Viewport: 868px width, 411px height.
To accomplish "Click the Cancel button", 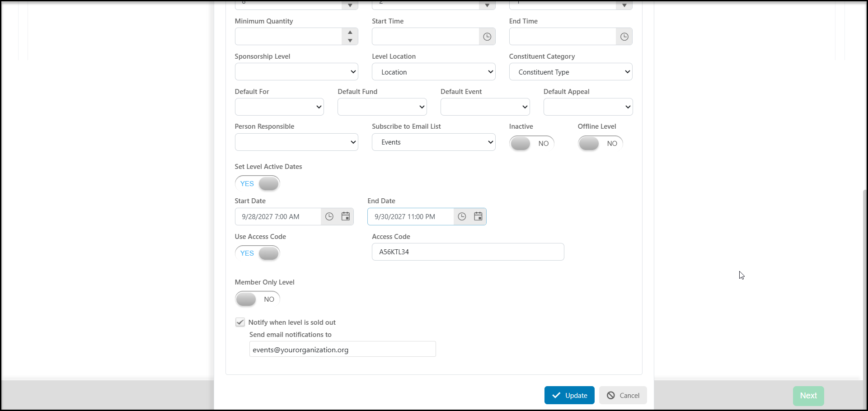I will coord(623,395).
